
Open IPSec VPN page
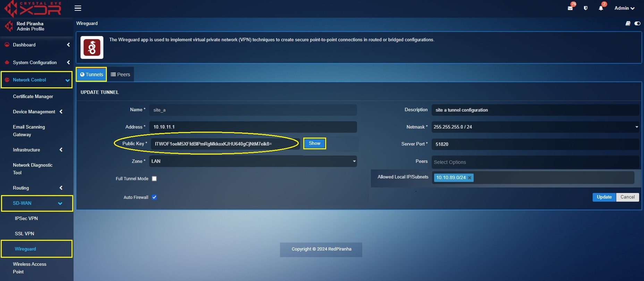26,218
